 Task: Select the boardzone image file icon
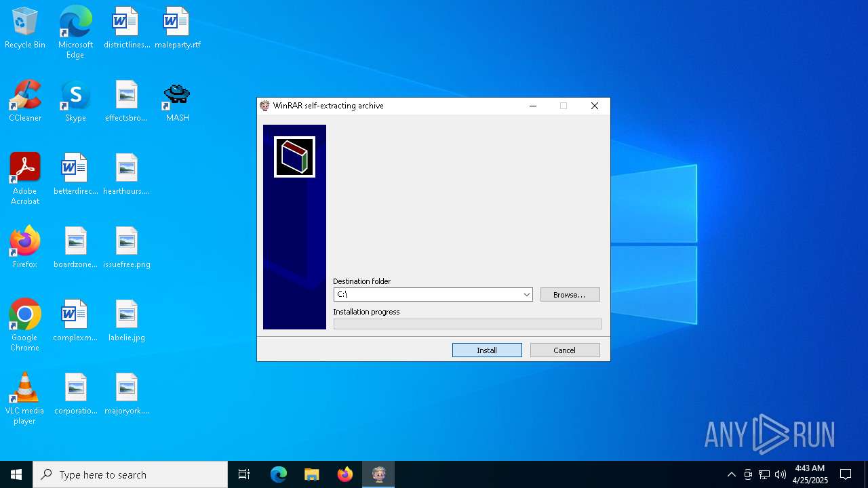click(x=75, y=248)
